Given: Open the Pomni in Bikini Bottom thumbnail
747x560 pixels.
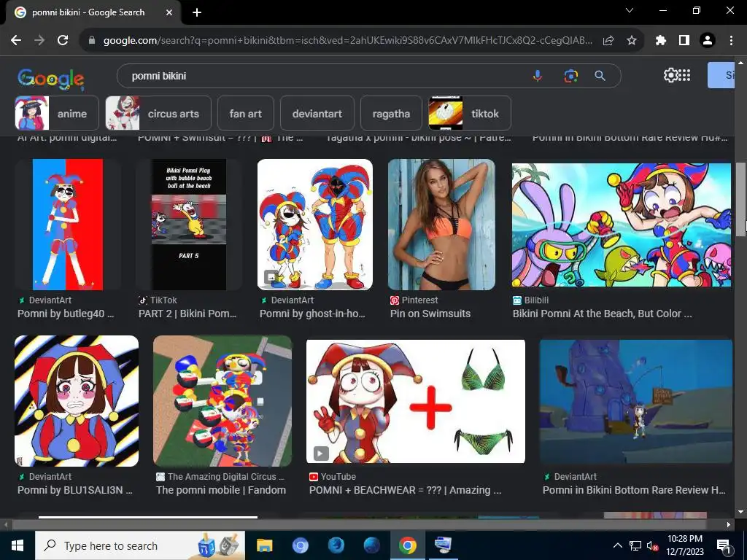Looking at the screenshot, I should [x=636, y=401].
